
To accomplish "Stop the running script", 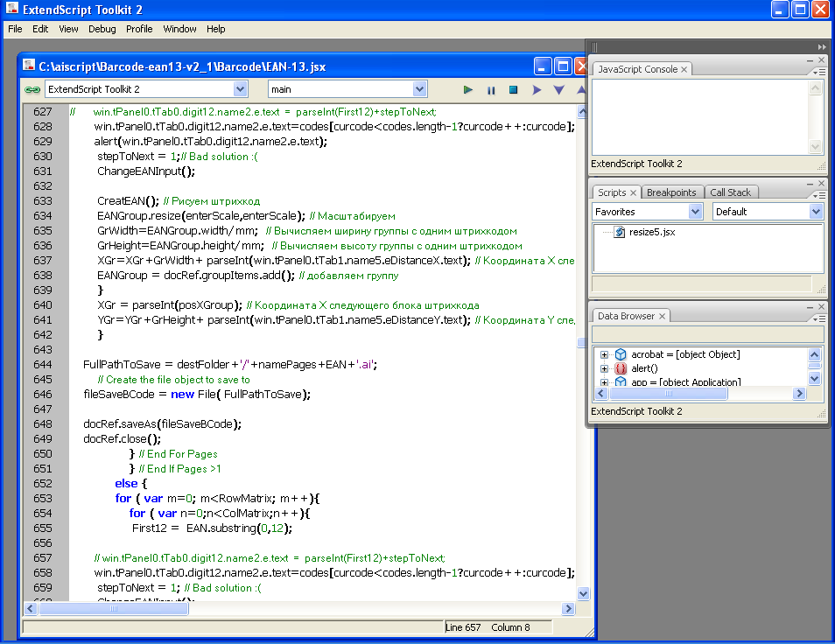I will (x=514, y=89).
